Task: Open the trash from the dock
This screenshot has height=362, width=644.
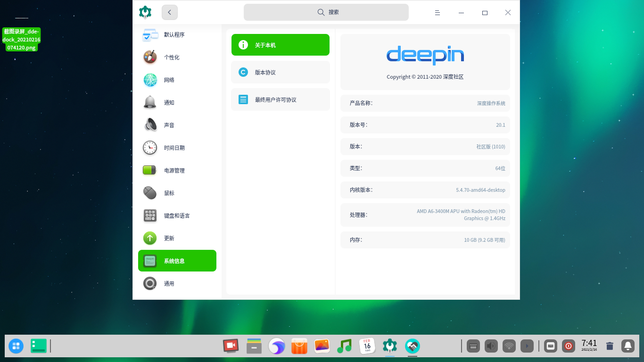Action: tap(610, 346)
